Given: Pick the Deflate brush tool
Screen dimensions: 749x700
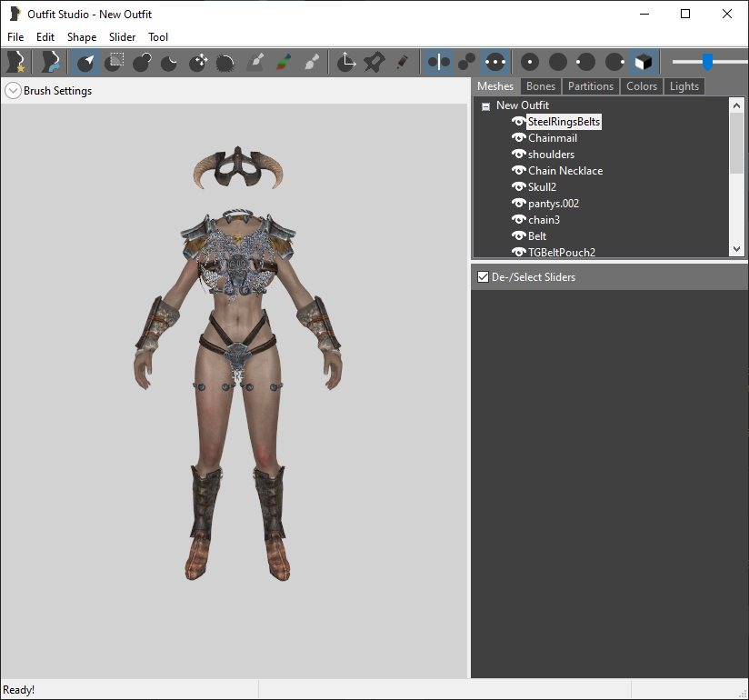Looking at the screenshot, I should point(170,62).
